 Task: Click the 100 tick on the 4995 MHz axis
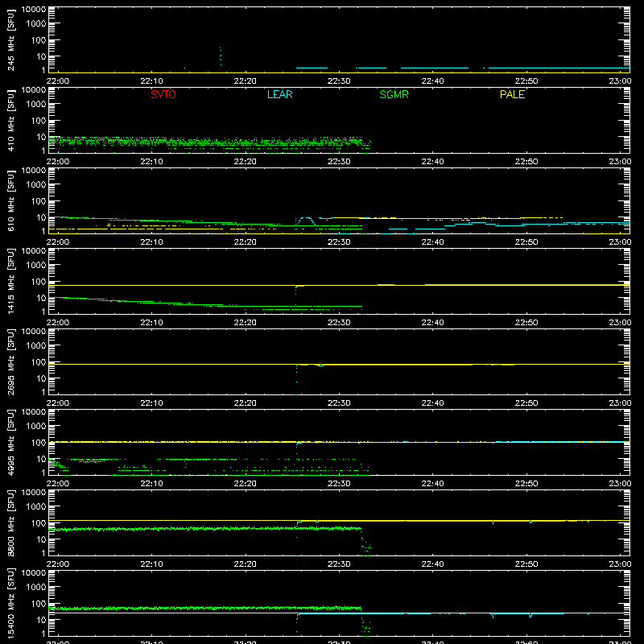point(39,443)
